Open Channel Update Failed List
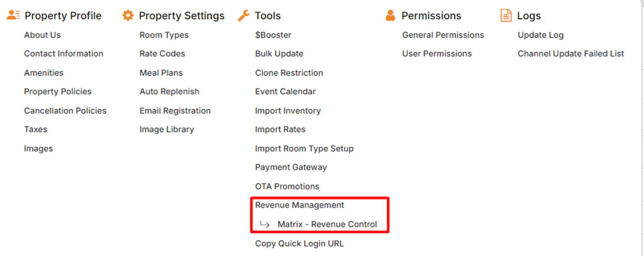The height and width of the screenshot is (256, 644). click(x=571, y=53)
